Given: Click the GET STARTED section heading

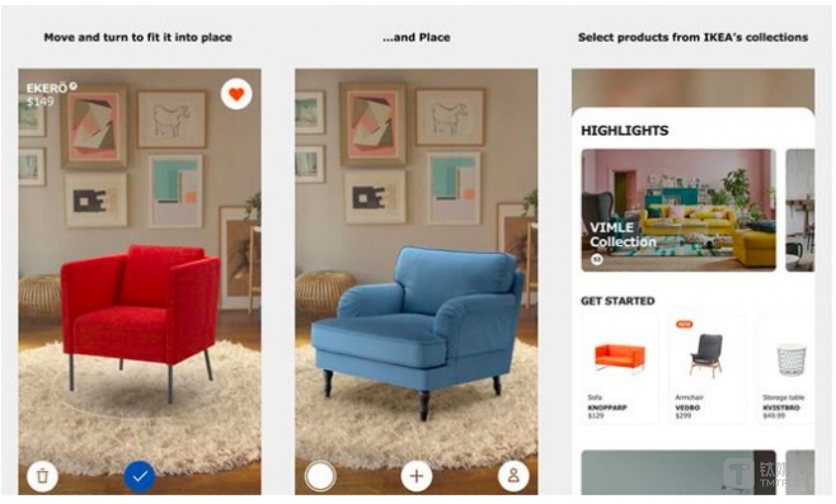Looking at the screenshot, I should pos(618,301).
